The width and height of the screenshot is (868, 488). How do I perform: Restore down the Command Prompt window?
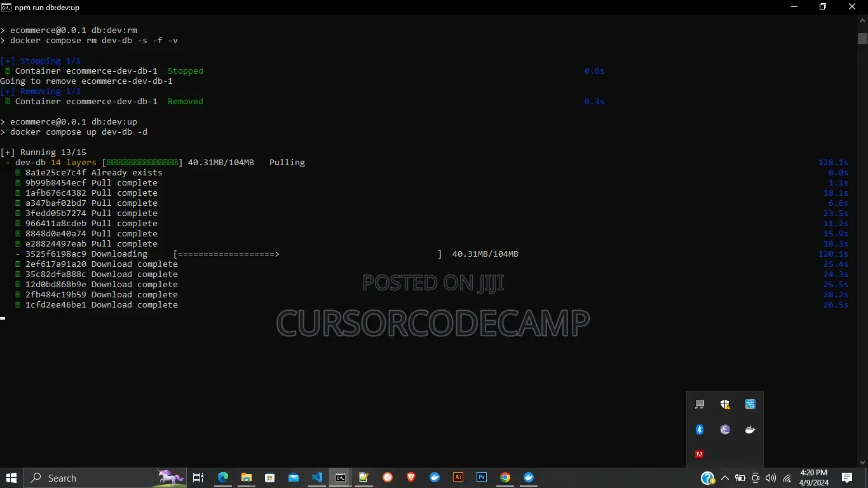pyautogui.click(x=823, y=7)
